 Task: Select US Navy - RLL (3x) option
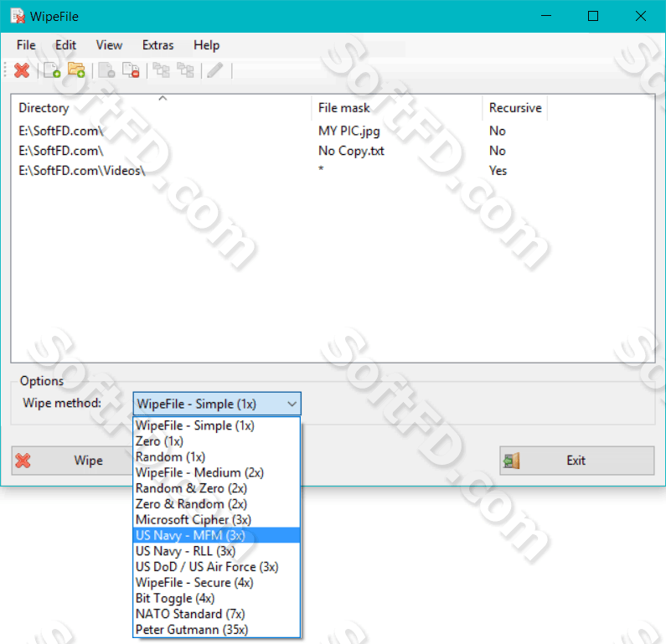pos(217,551)
